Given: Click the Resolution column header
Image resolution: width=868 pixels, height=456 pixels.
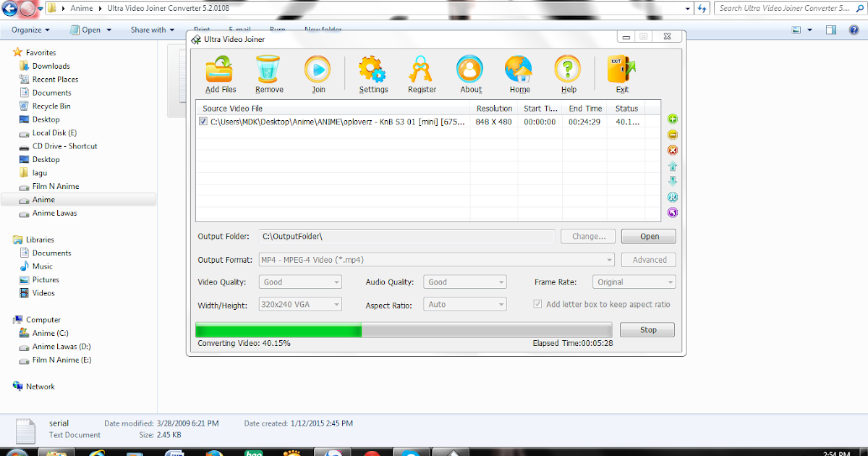Looking at the screenshot, I should point(494,109).
